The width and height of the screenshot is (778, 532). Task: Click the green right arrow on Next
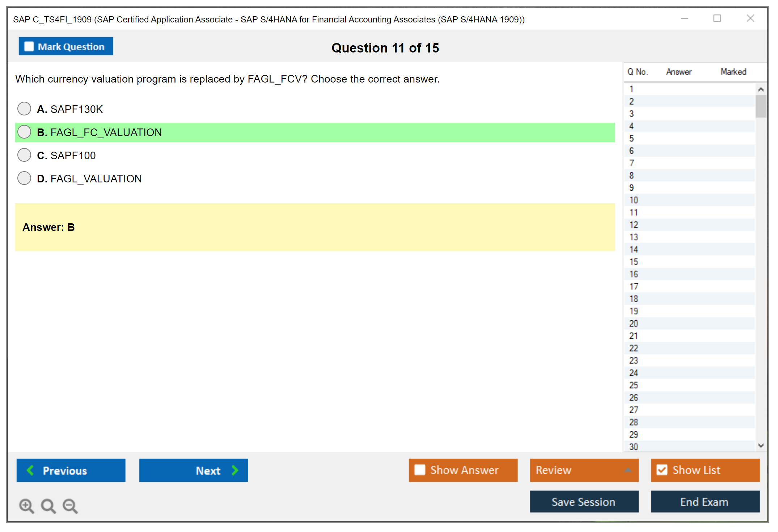[x=235, y=470]
